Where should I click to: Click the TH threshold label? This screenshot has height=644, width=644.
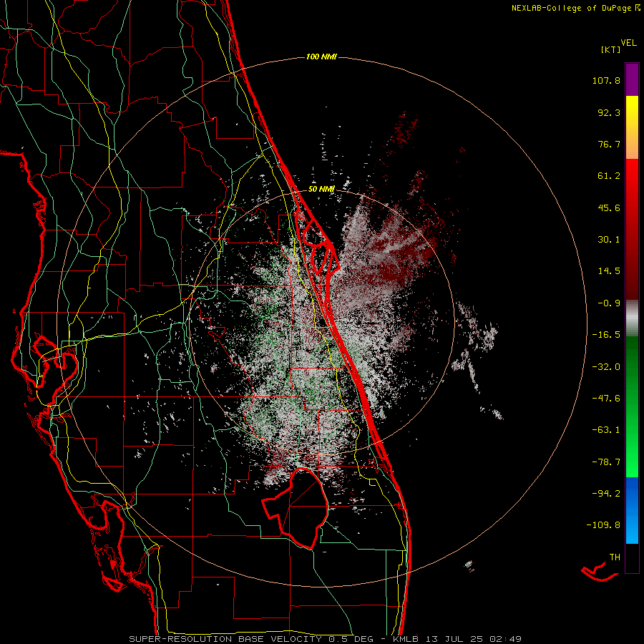point(615,557)
